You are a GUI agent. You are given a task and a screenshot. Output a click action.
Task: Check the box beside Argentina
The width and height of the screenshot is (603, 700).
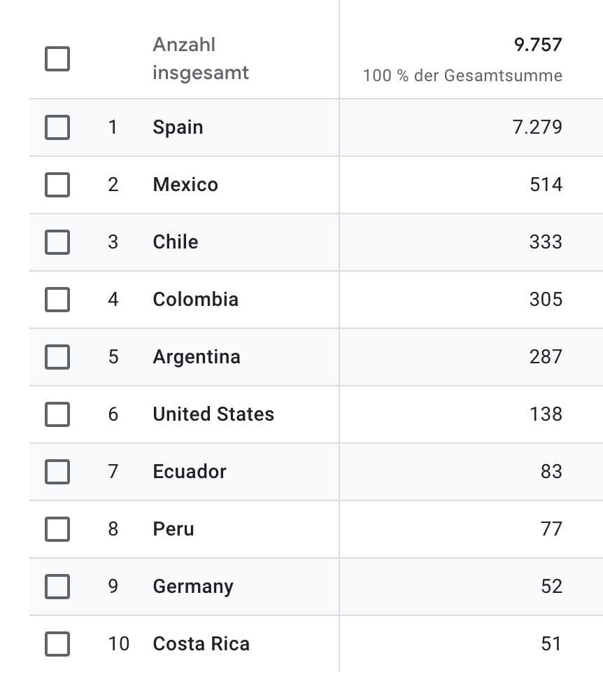57,357
